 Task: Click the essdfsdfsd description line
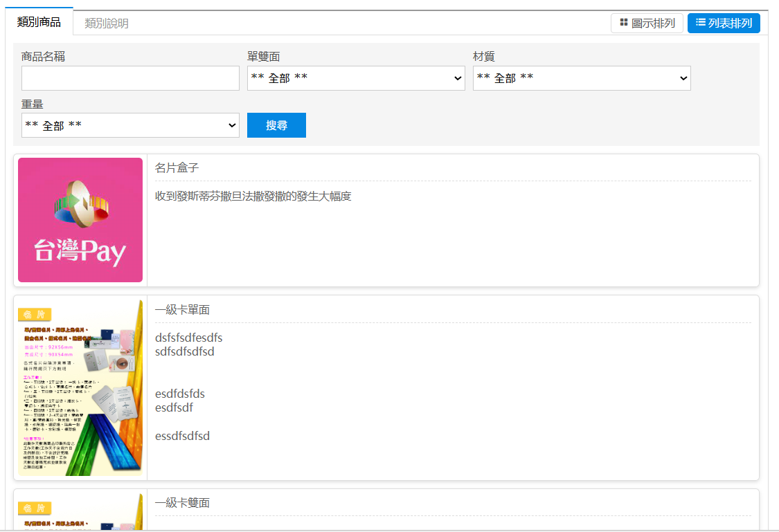tap(182, 436)
